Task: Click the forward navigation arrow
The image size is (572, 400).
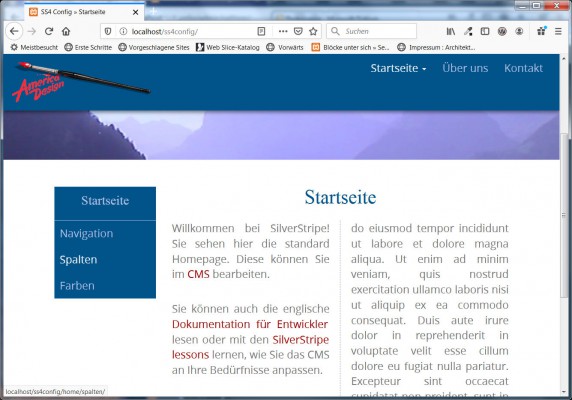Action: (32, 31)
